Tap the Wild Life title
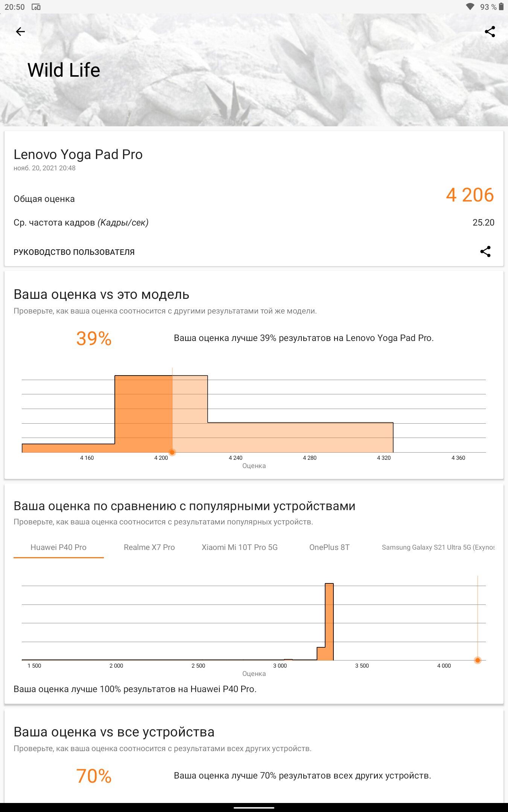The width and height of the screenshot is (508, 812). tap(64, 70)
